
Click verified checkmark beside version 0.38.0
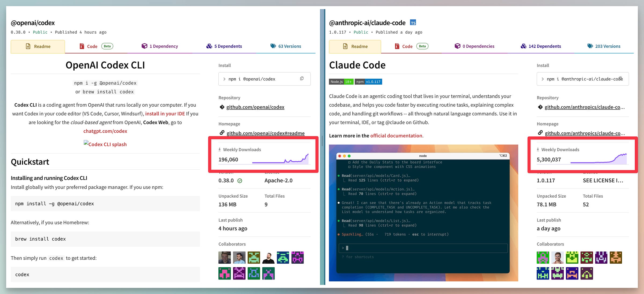tap(240, 181)
